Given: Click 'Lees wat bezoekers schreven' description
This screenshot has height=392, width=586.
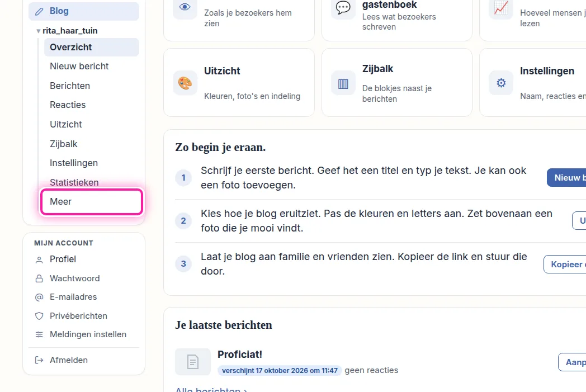Looking at the screenshot, I should coord(399,22).
